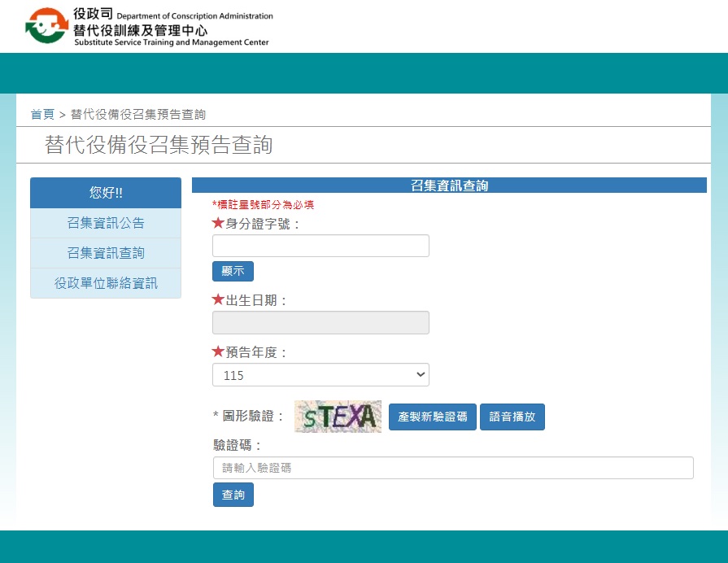Click the 查詢 button to submit
This screenshot has width=728, height=563.
[233, 494]
